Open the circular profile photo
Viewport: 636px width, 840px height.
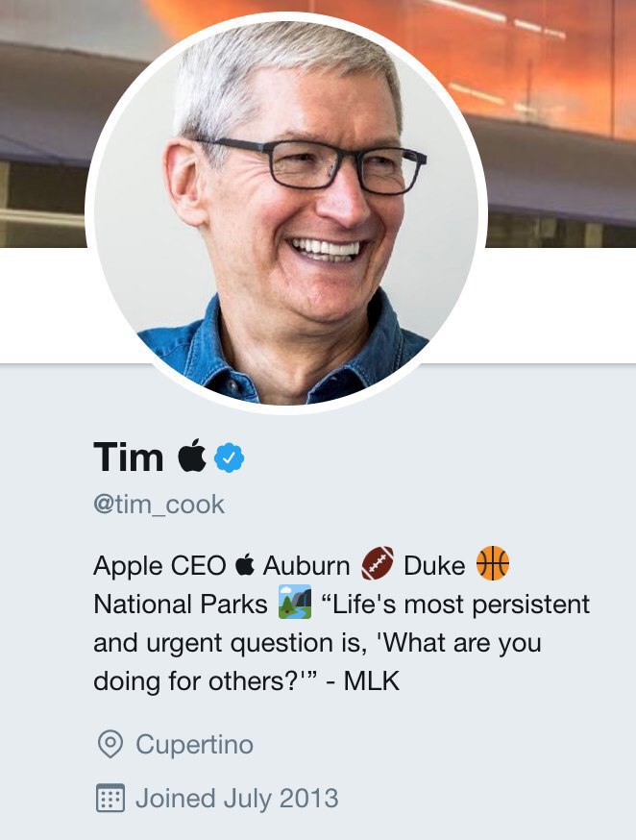[x=286, y=212]
